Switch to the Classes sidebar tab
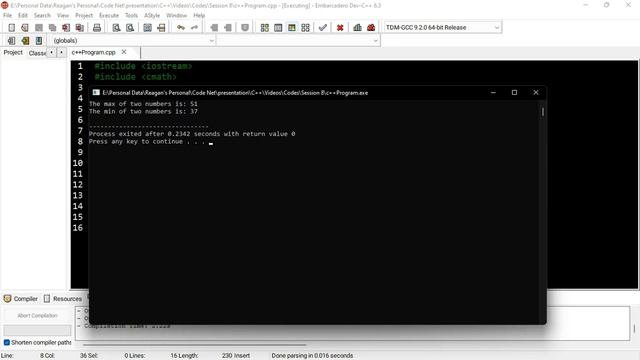The width and height of the screenshot is (640, 360). pos(37,53)
